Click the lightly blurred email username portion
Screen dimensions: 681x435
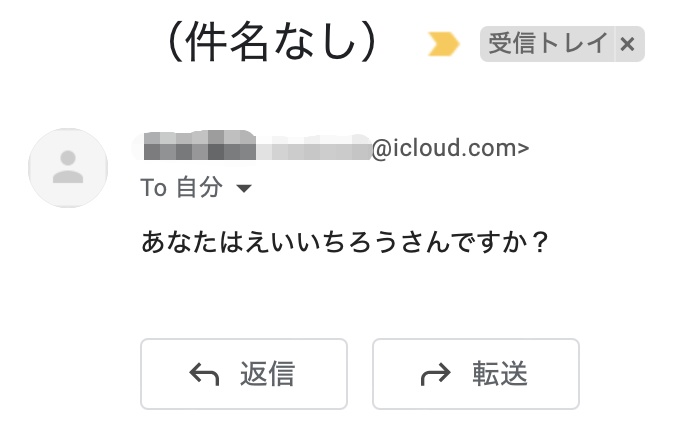[314, 147]
